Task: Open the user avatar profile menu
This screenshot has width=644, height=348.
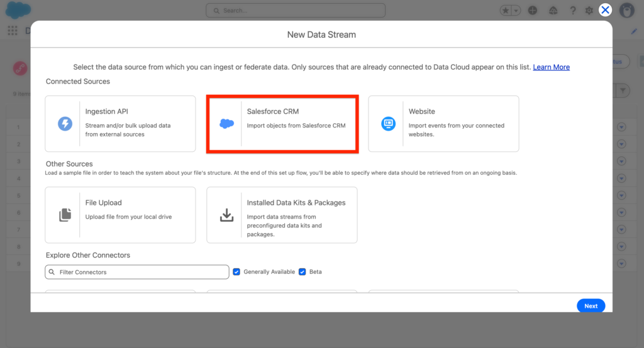Action: [626, 10]
